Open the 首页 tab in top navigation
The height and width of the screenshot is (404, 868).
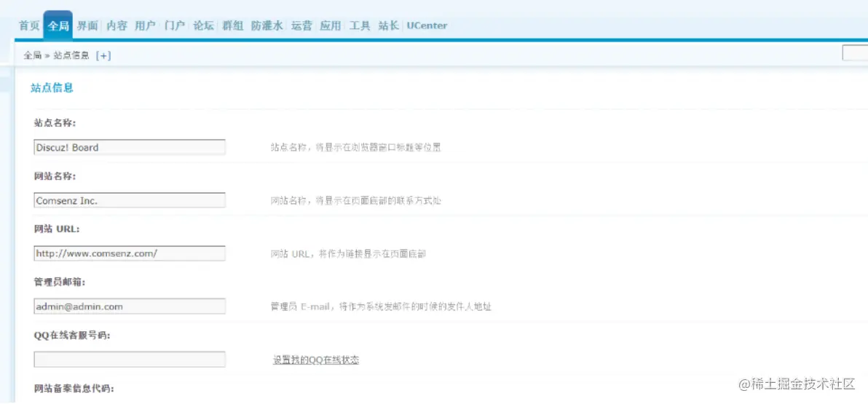(x=29, y=25)
